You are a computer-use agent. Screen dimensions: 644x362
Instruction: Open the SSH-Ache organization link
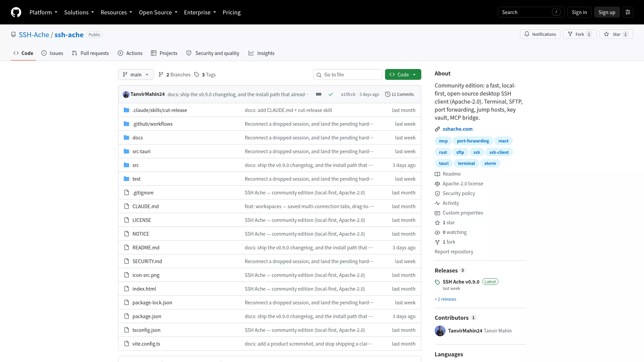click(x=34, y=35)
